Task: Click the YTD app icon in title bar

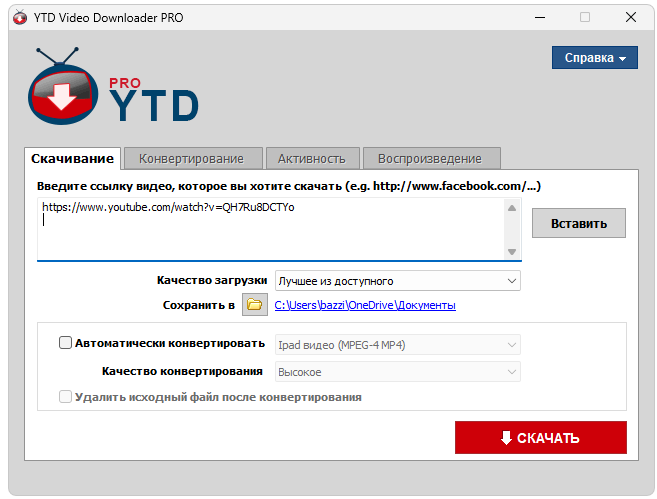Action: click(19, 18)
